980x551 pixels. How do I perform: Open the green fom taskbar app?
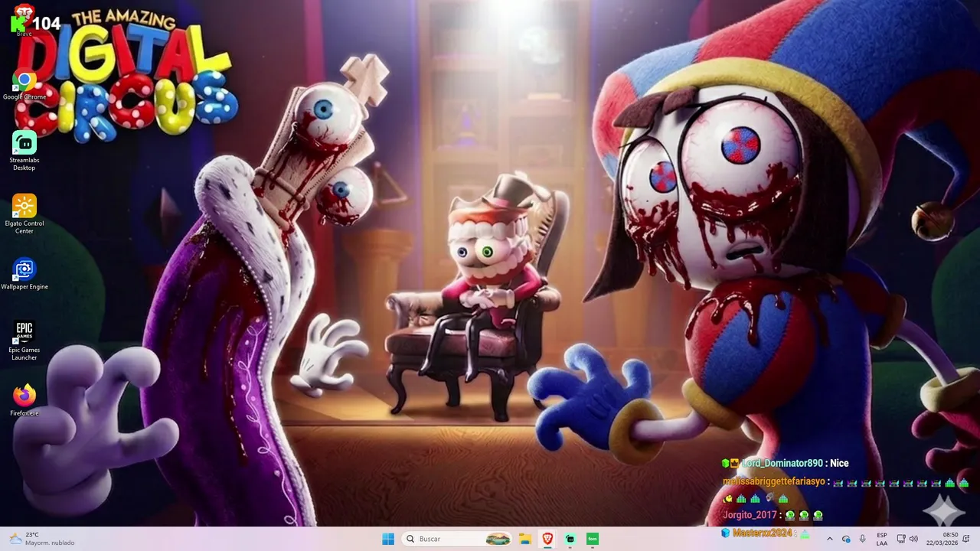coord(592,539)
